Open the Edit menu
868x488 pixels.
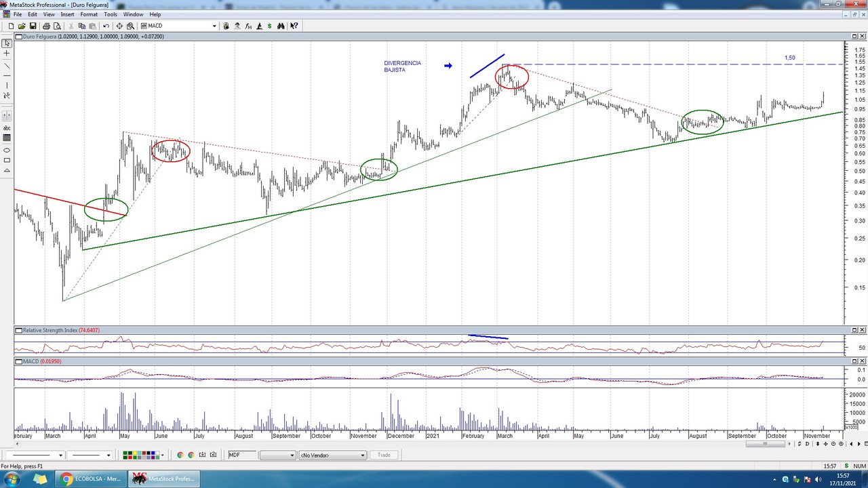pyautogui.click(x=33, y=14)
